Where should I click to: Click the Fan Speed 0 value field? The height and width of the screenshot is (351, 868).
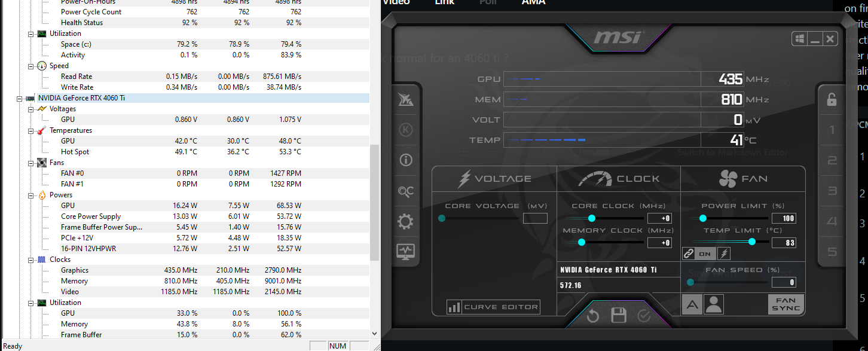point(784,282)
